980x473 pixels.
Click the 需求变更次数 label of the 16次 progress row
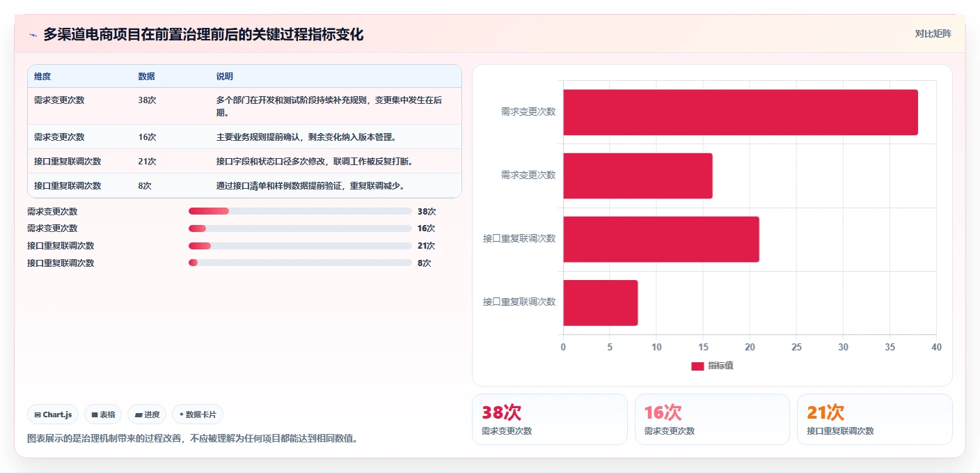(x=52, y=228)
